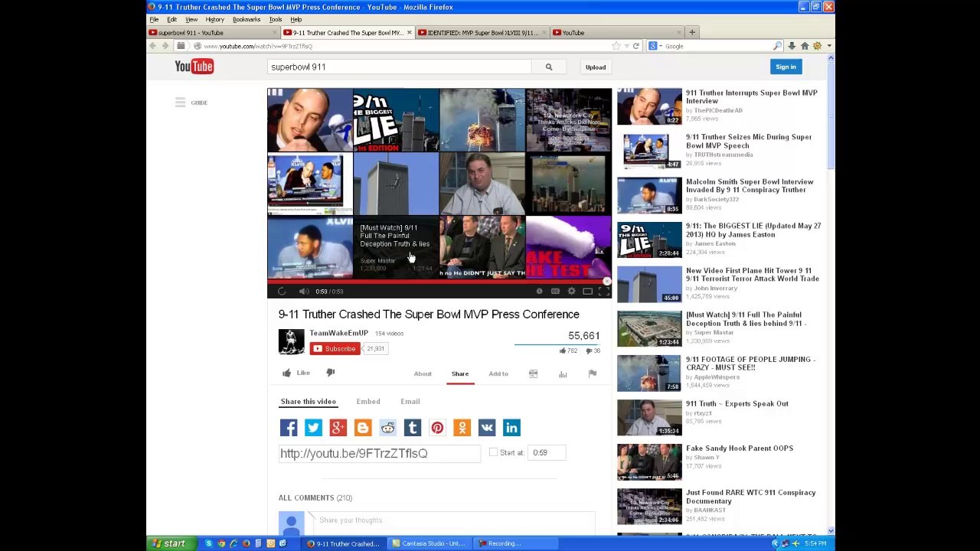The height and width of the screenshot is (551, 980).
Task: Click the Start at time field
Action: click(x=546, y=453)
